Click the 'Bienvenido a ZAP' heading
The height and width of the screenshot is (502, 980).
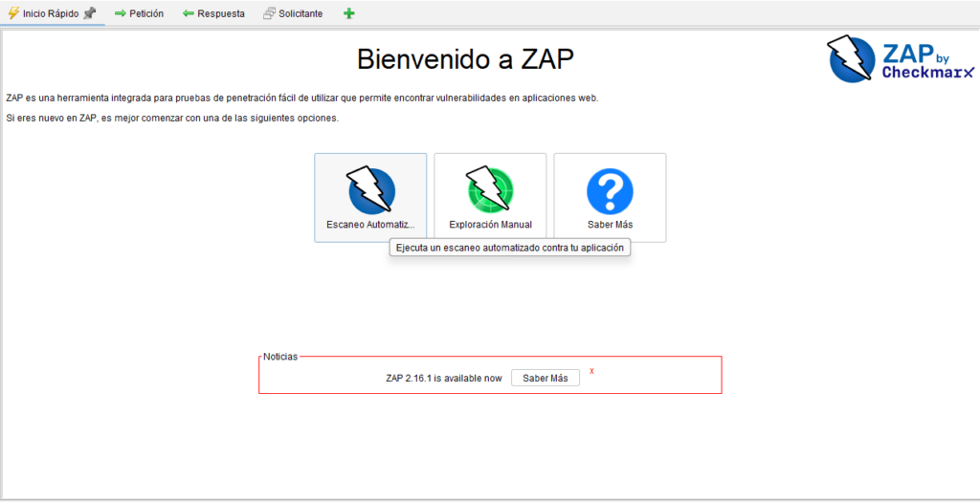[x=465, y=59]
